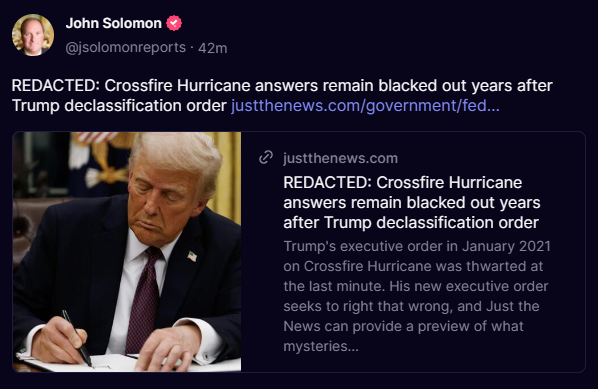Open card headline line "REDACTED: Crossfire Hurricane"
Screen dimensions: 598x389
tap(403, 183)
